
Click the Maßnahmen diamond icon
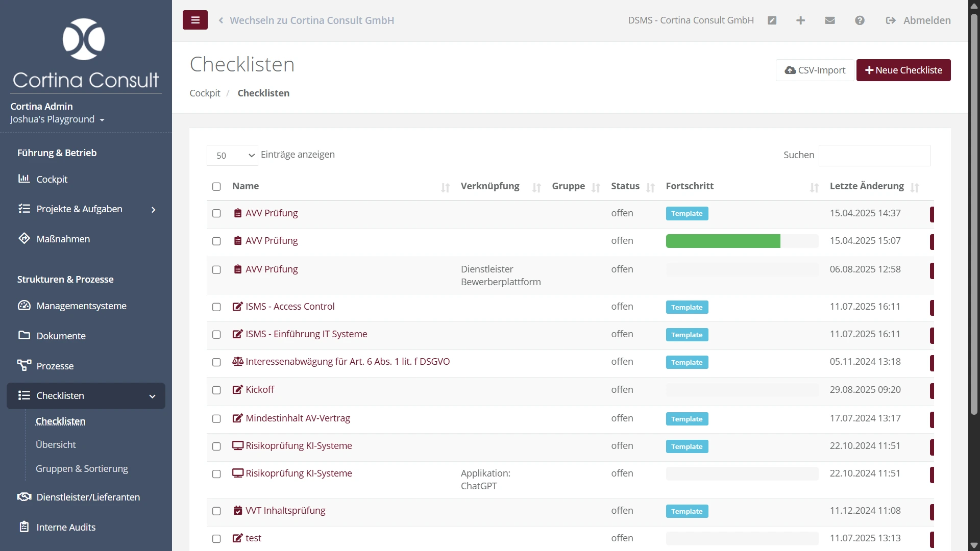(x=24, y=239)
